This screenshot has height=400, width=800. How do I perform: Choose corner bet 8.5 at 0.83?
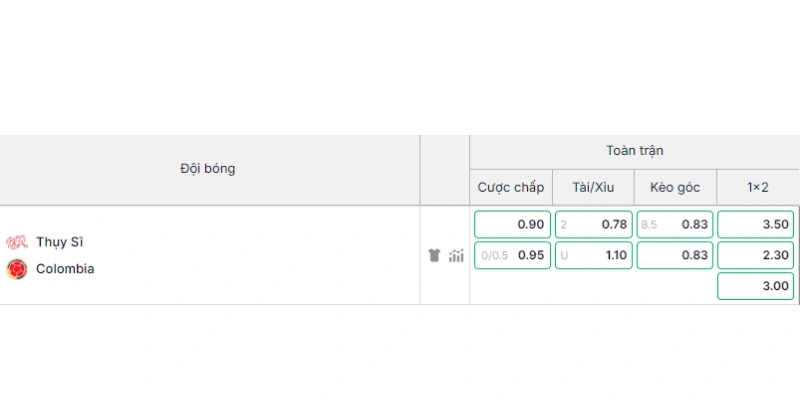[675, 224]
